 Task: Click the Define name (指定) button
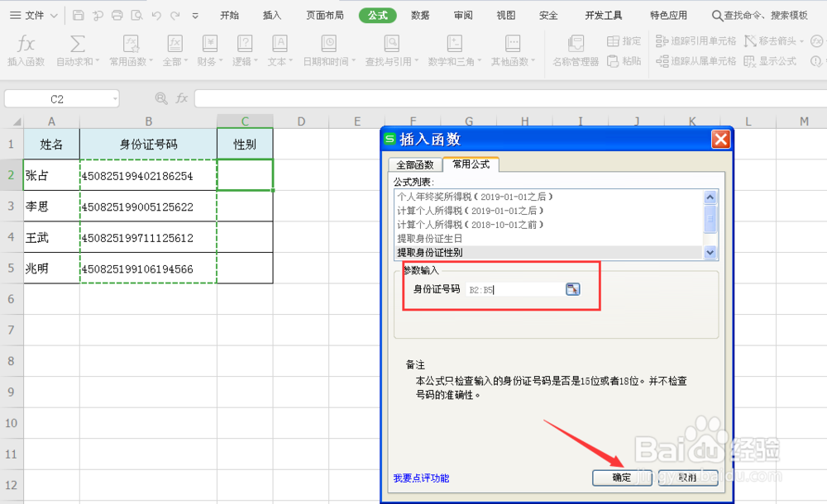tap(624, 41)
